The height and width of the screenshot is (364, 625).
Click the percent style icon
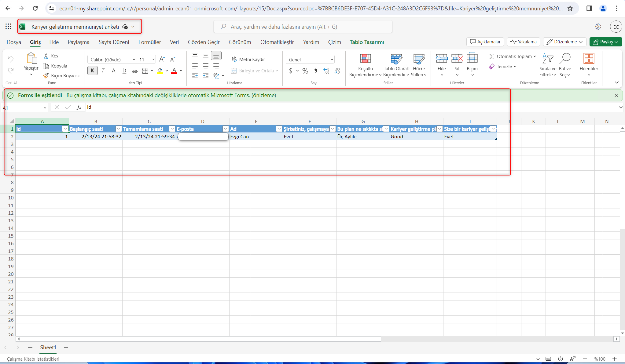(x=305, y=71)
